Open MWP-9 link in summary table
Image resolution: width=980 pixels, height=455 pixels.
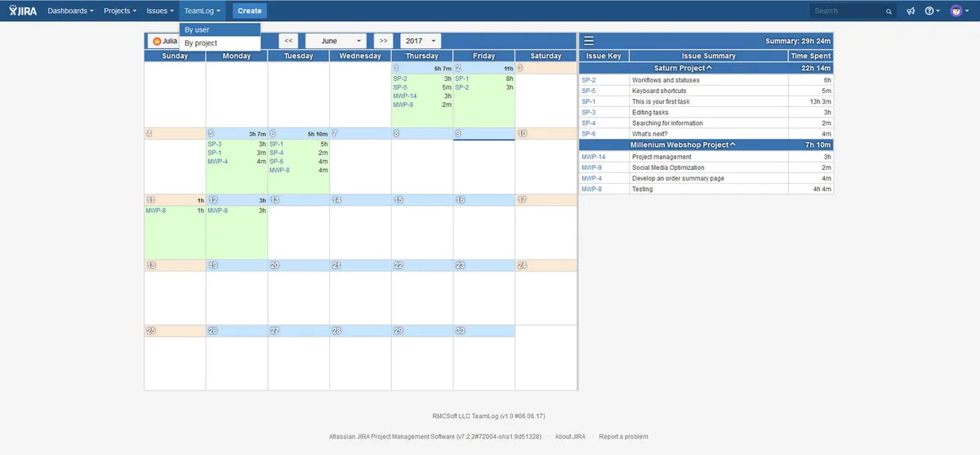(591, 167)
